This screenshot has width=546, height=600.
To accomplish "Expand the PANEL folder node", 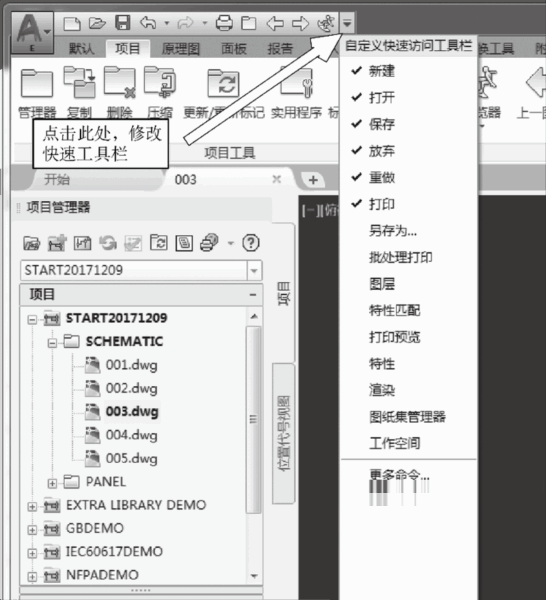I will click(x=52, y=483).
